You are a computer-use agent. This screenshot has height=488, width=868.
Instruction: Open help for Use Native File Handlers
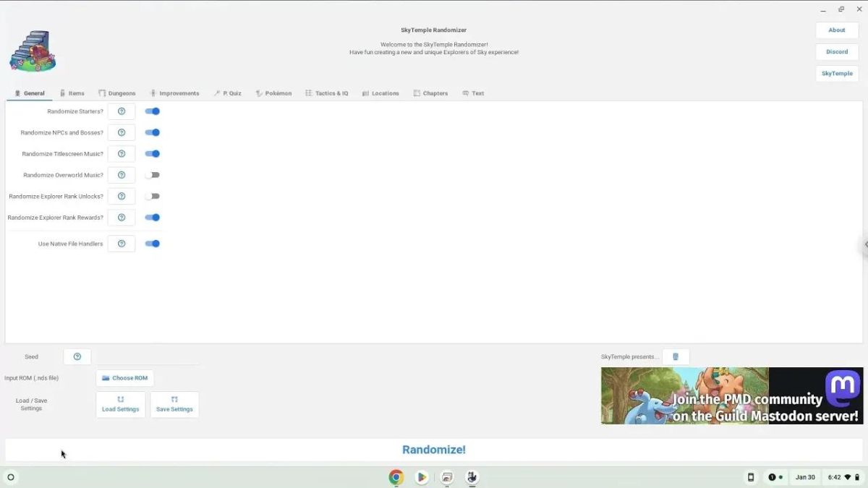[x=122, y=244]
